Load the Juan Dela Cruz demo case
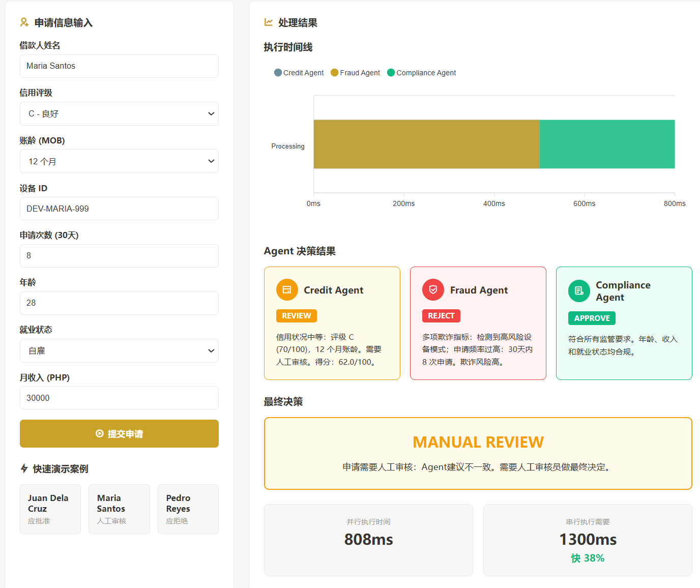The image size is (700, 588). pos(50,509)
